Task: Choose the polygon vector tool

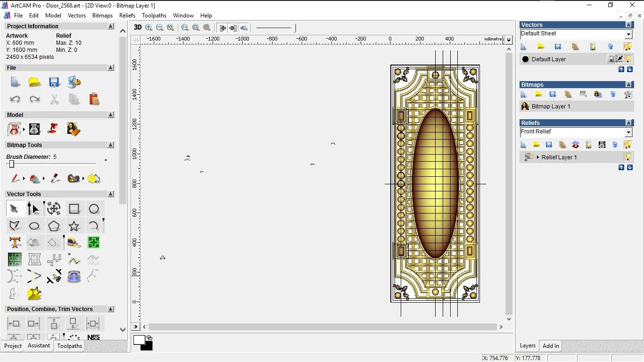Action: point(54,226)
